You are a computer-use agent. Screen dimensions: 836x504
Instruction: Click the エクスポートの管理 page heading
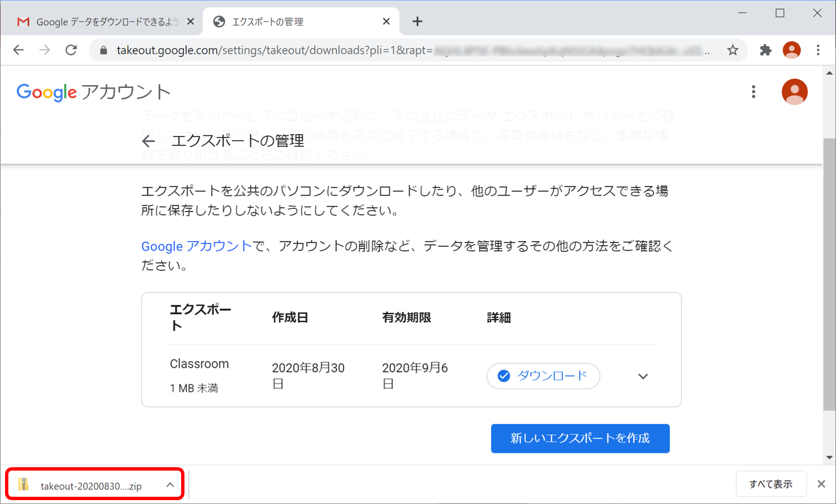click(238, 141)
